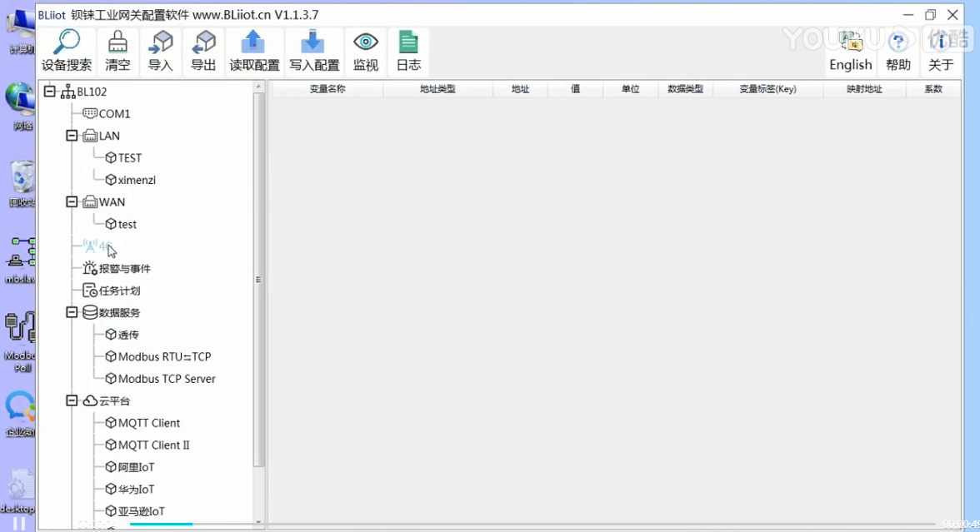Image resolution: width=980 pixels, height=532 pixels.
Task: Select the Modbus TCP Server item
Action: click(x=166, y=379)
